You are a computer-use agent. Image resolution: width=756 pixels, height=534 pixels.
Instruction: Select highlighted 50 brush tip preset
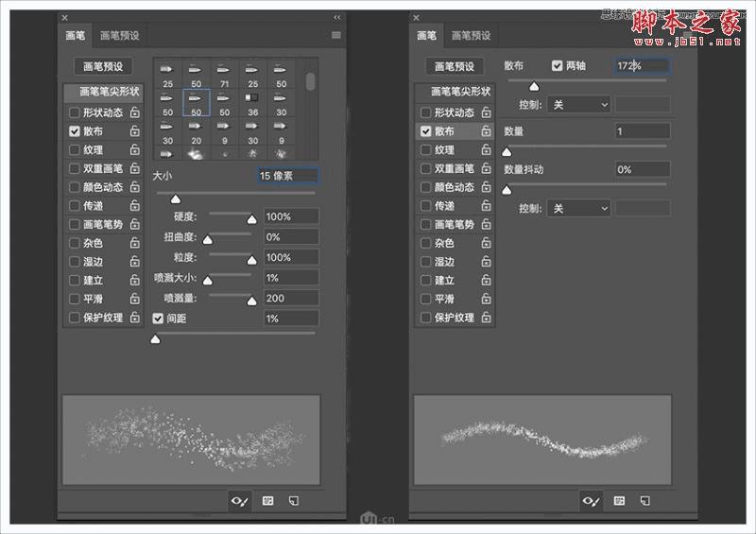coord(196,103)
